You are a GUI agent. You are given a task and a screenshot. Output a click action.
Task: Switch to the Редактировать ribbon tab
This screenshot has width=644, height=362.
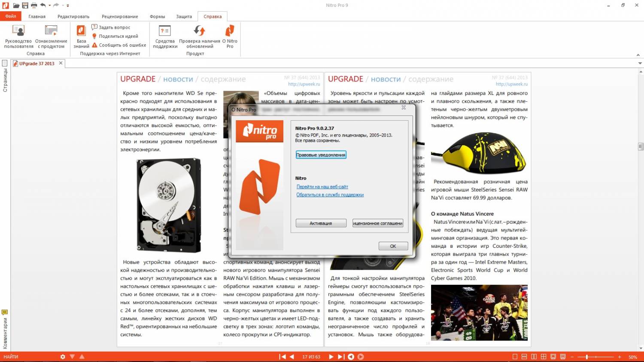pos(73,16)
